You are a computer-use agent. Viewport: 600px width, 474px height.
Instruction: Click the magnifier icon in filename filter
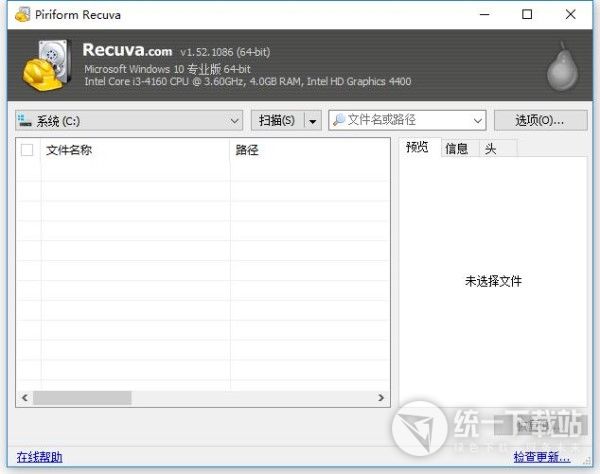pyautogui.click(x=339, y=120)
